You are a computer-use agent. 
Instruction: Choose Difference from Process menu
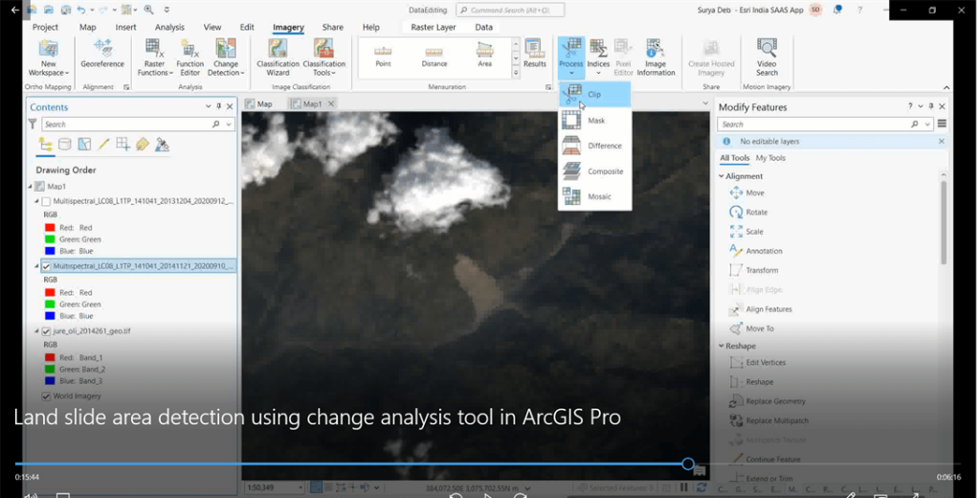click(594, 146)
